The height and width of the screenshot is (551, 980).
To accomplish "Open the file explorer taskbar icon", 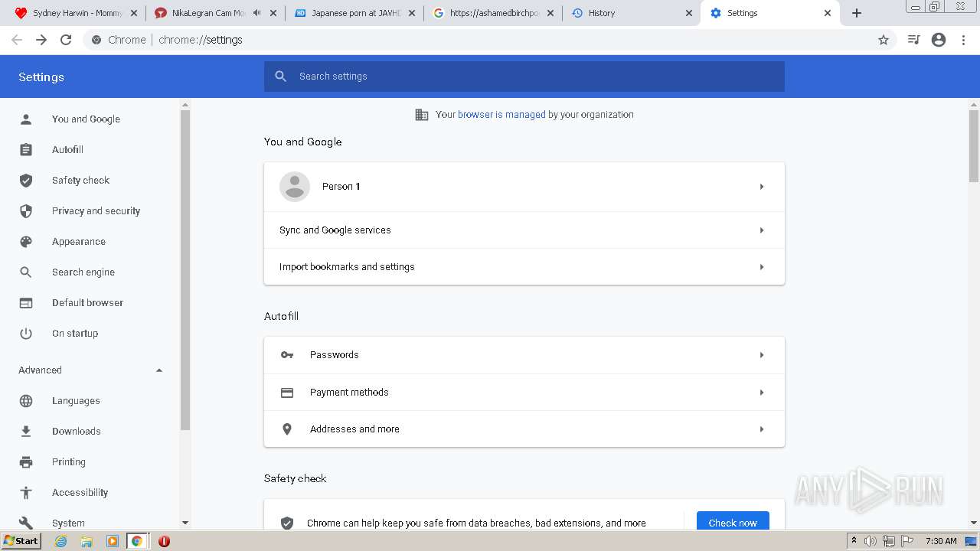I will [x=87, y=541].
